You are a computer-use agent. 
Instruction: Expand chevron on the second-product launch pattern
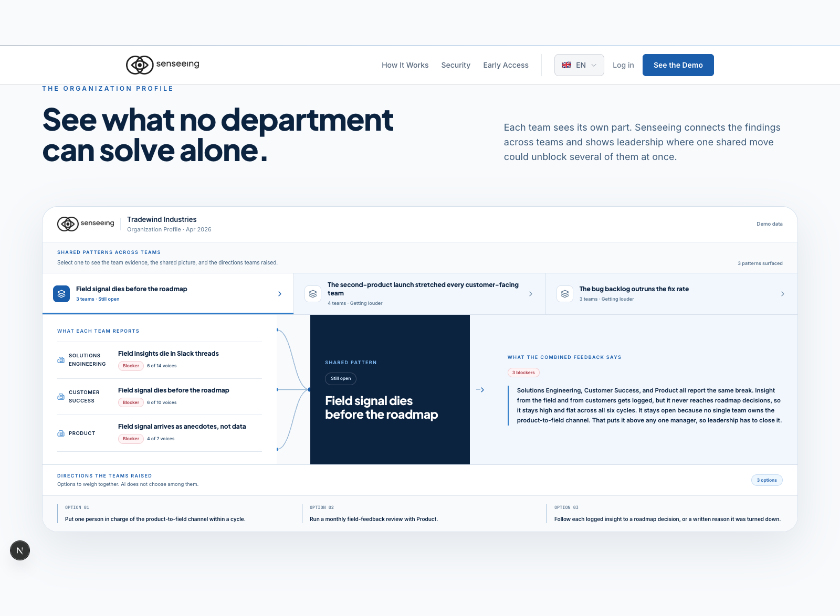point(531,294)
